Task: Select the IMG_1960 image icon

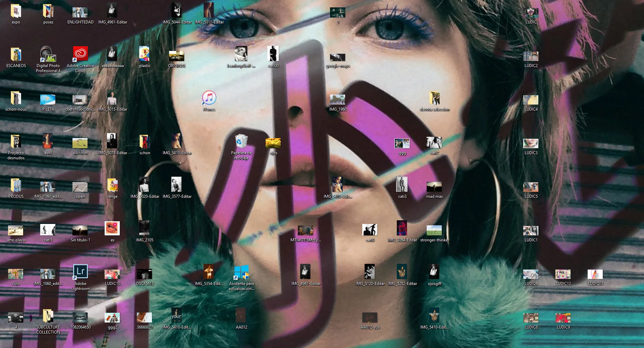Action: tap(338, 100)
